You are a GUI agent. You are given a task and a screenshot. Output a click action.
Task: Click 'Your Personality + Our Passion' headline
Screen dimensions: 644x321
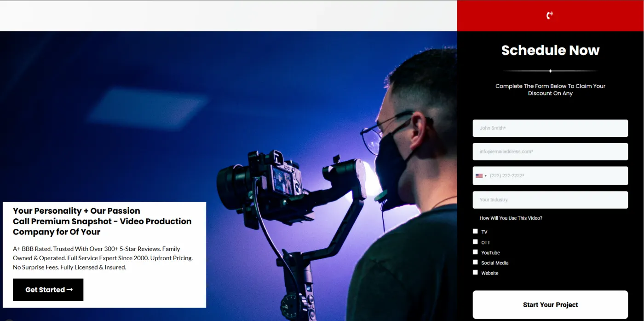click(x=76, y=211)
